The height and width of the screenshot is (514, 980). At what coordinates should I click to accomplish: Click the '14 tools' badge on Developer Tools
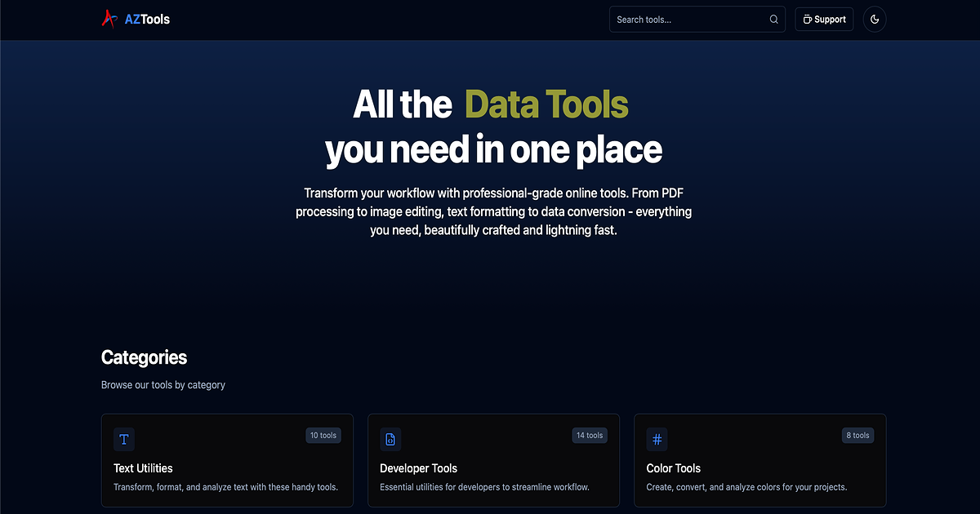tap(590, 435)
